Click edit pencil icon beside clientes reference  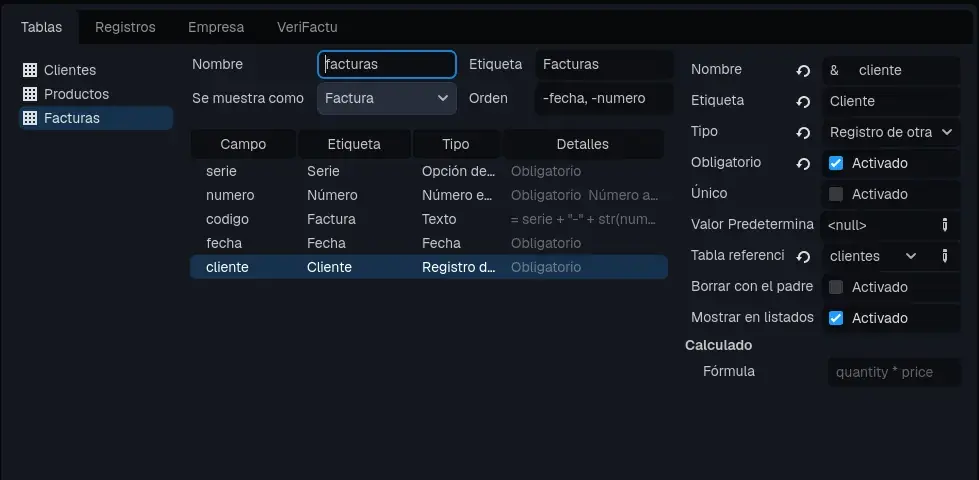(945, 256)
